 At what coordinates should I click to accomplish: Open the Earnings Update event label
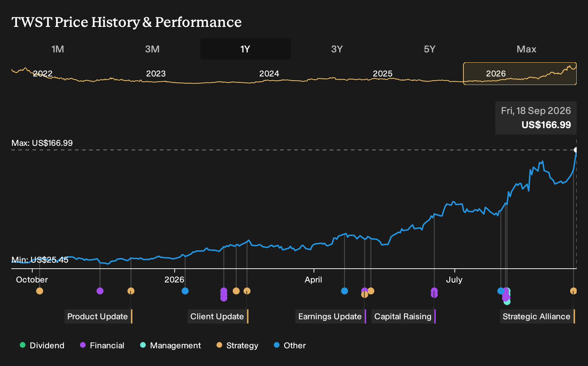331,316
